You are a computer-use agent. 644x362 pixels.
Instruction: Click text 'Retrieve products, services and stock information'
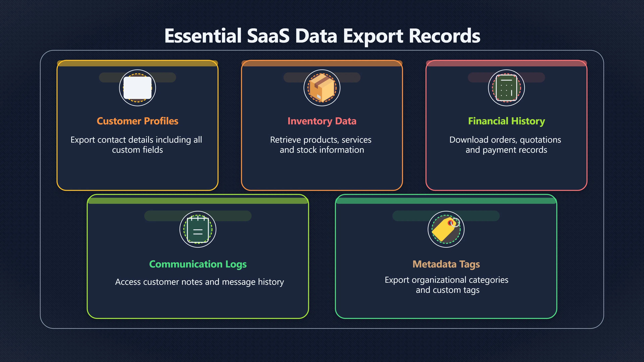tap(321, 145)
